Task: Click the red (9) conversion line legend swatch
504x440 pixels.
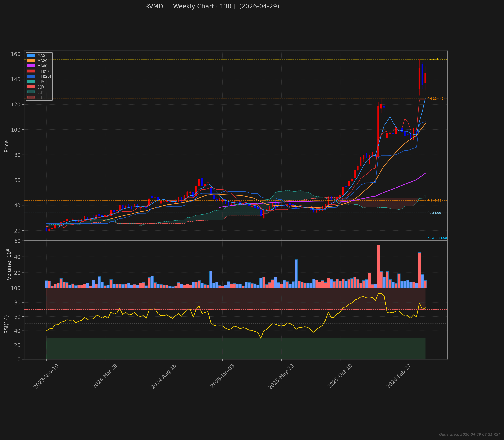Action: 31,71
